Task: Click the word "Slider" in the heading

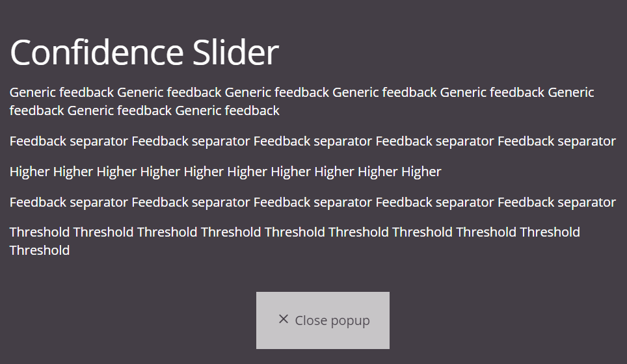Action: click(x=235, y=53)
